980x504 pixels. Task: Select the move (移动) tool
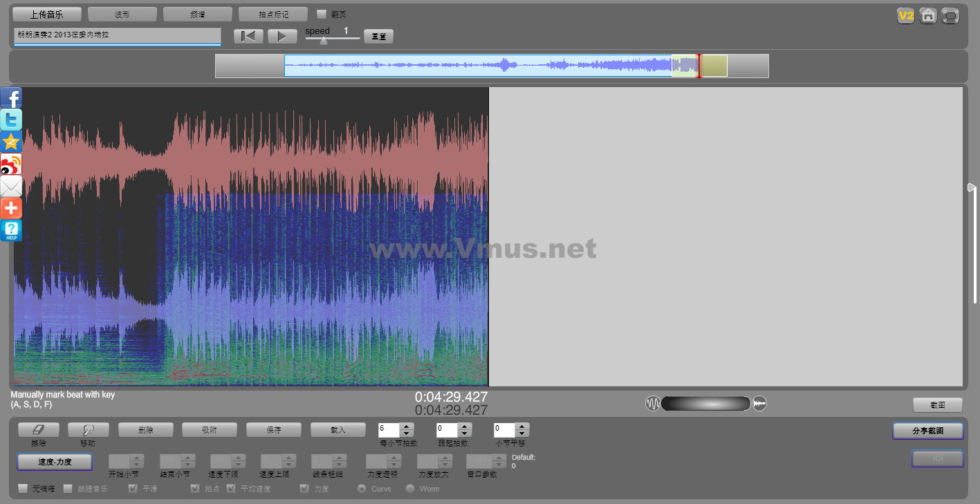coord(88,430)
